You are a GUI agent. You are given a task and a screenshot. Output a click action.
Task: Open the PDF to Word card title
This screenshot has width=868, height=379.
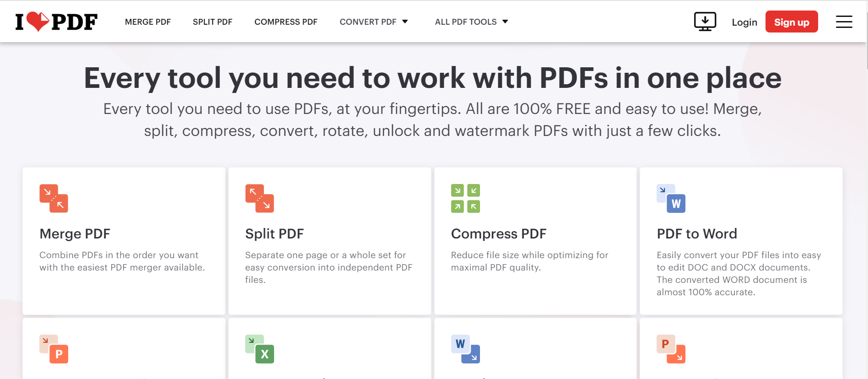click(x=697, y=234)
